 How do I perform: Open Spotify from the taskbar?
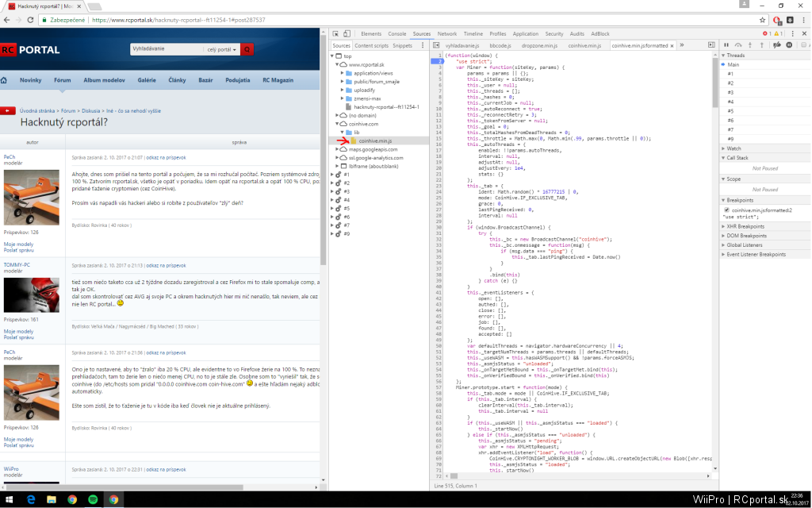(x=93, y=500)
